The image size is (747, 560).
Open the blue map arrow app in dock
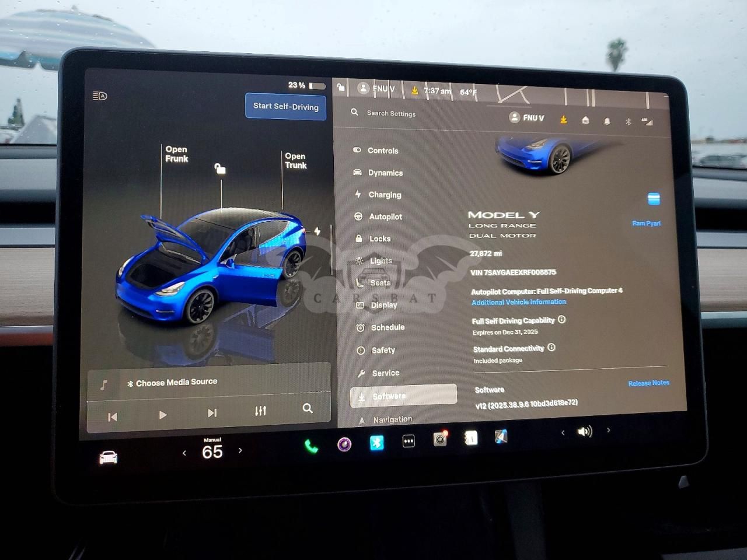point(501,436)
